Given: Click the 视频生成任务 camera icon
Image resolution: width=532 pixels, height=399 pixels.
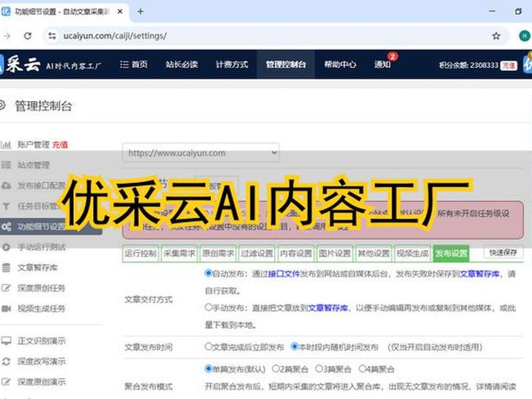Looking at the screenshot, I should (x=6, y=309).
